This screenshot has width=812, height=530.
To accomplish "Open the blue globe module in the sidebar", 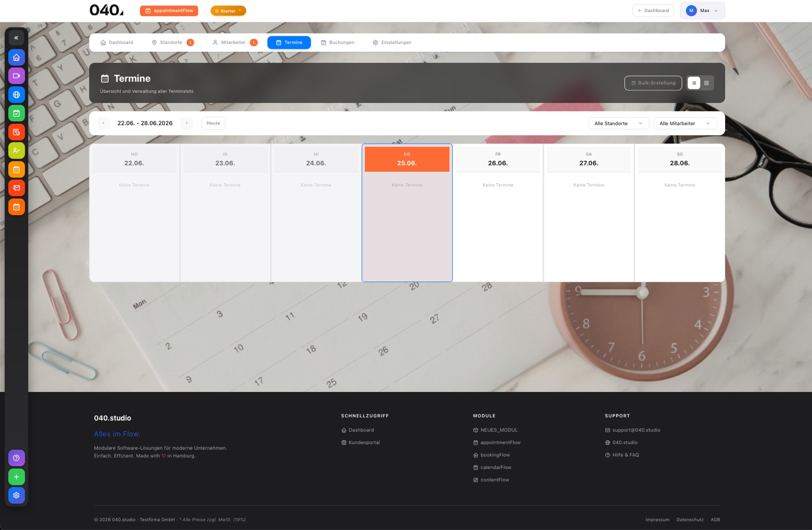I will (x=16, y=95).
